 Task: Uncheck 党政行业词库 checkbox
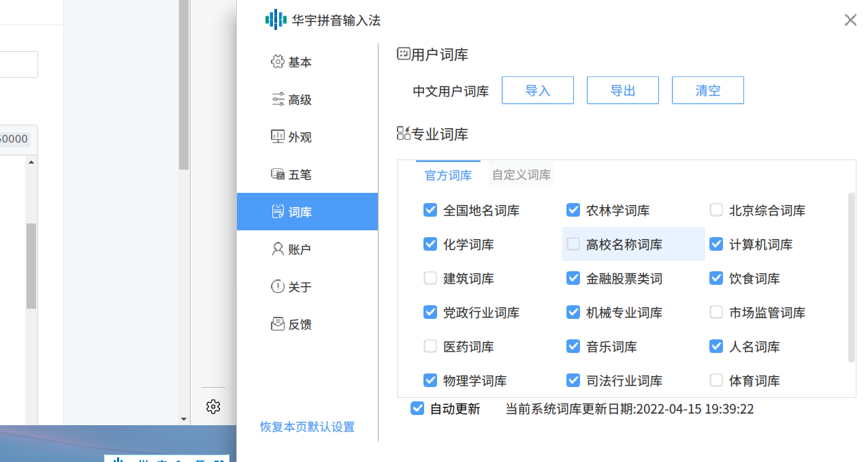click(430, 312)
